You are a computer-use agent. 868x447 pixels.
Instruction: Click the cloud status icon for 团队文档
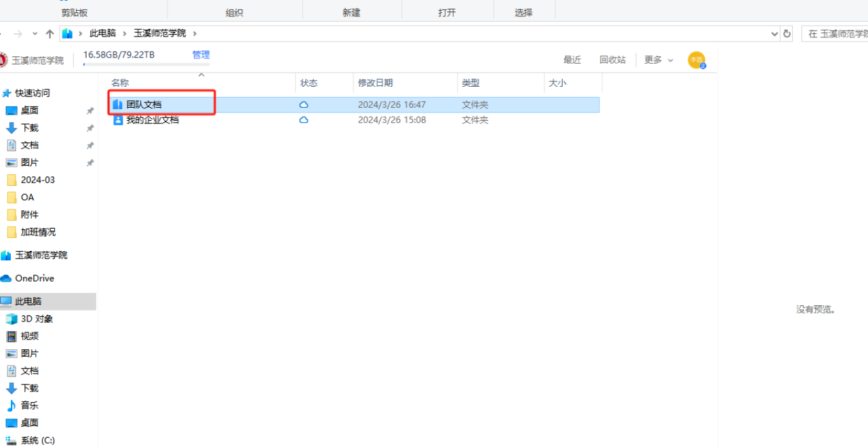pyautogui.click(x=304, y=104)
